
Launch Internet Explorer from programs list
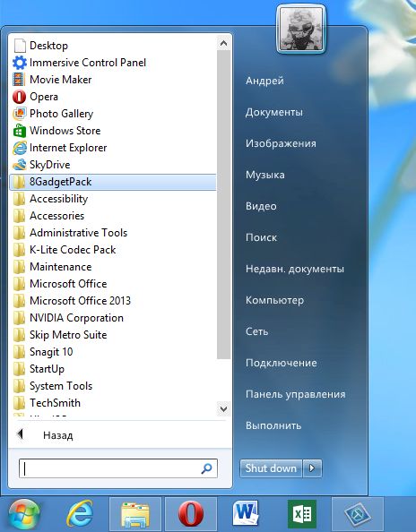coord(20,148)
